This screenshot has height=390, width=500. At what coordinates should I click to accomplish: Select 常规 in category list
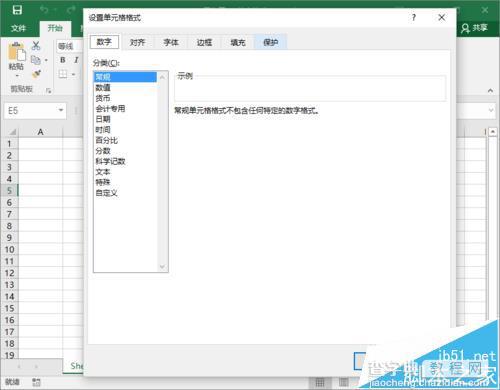click(x=125, y=77)
